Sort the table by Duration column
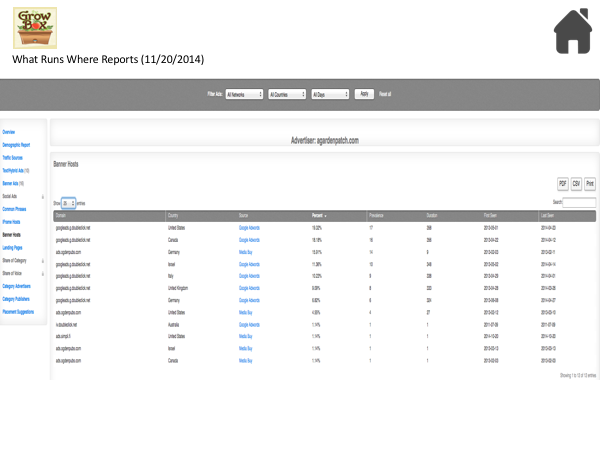Screen dimensions: 600x450 pyautogui.click(x=453, y=216)
